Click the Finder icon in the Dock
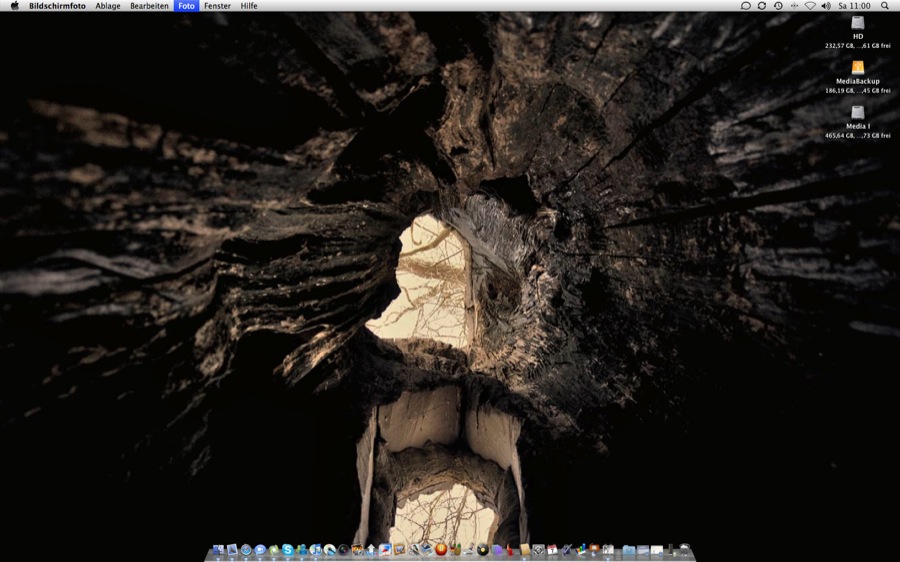 [218, 550]
